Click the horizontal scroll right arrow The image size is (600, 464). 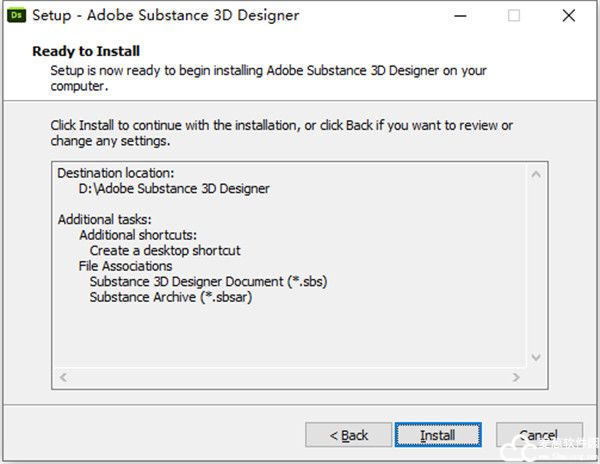(x=514, y=378)
